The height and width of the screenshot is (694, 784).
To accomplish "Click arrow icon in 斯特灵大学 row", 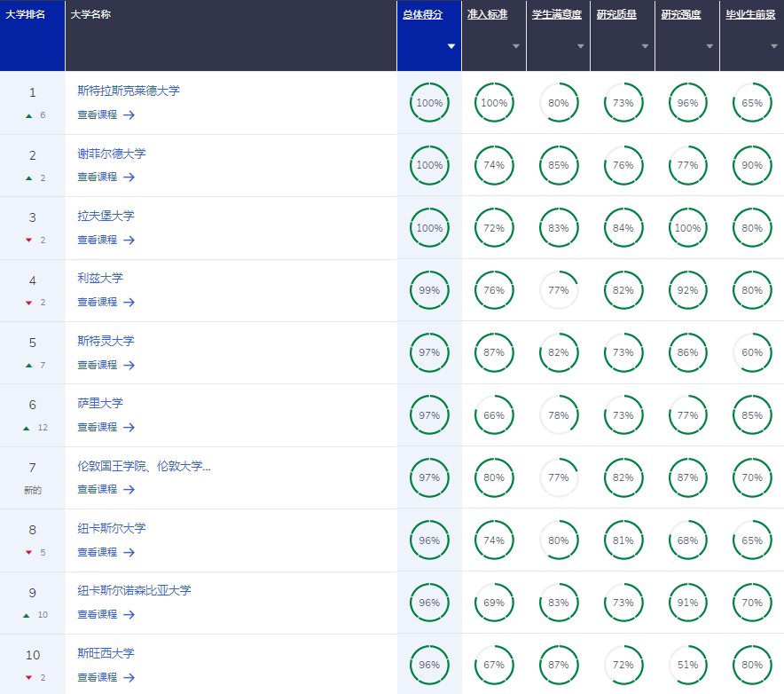I will point(129,365).
